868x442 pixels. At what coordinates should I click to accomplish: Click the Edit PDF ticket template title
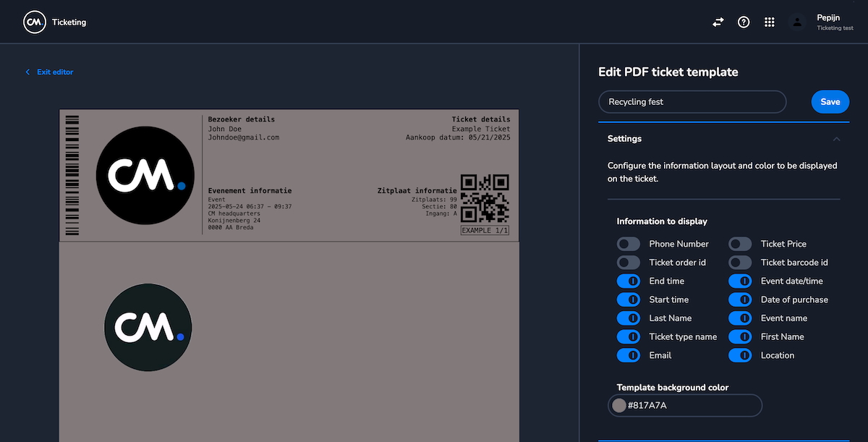[668, 72]
